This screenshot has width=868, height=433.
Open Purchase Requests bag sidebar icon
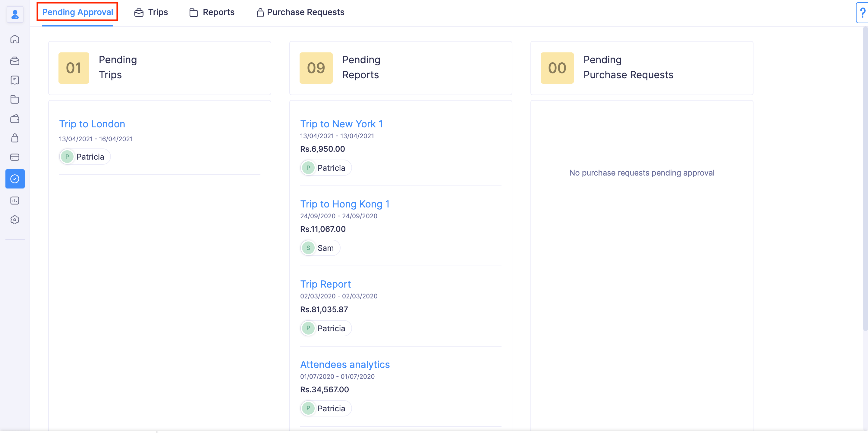(15, 138)
